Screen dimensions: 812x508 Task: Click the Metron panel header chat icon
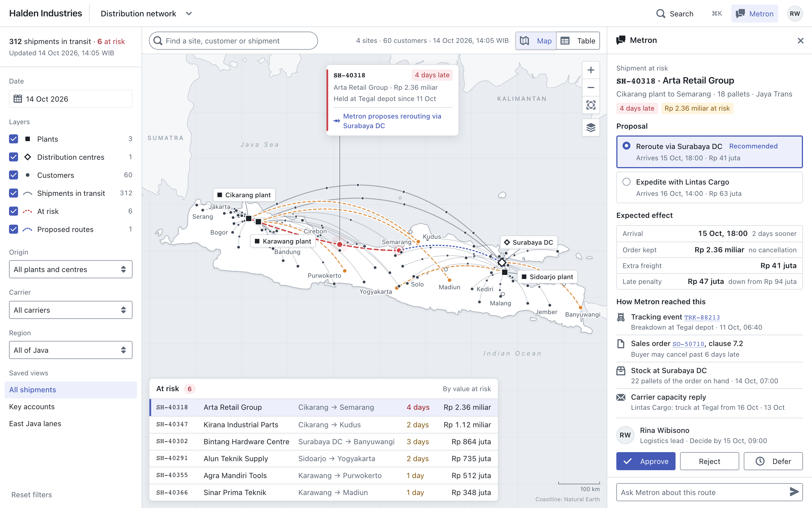click(621, 40)
